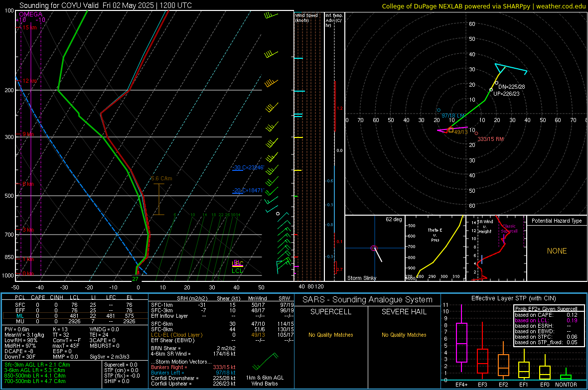Screen dimensions: 588x390
Task: Click the orange EF2 box plot
Action: pyautogui.click(x=503, y=361)
